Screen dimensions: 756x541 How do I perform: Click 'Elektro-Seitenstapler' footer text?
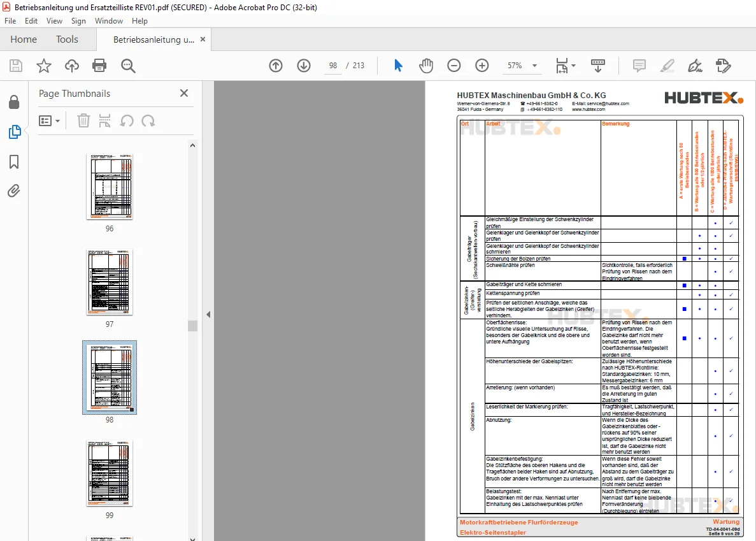(493, 532)
